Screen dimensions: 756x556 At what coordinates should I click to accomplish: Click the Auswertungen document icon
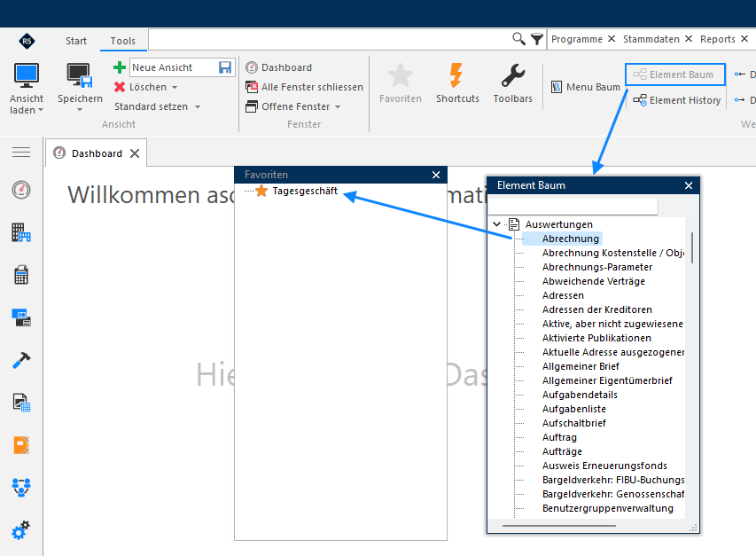[x=514, y=224]
